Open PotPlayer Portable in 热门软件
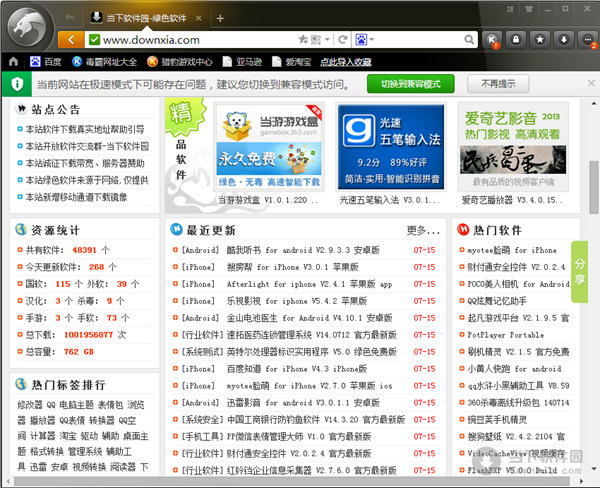Viewport: 600px width, 488px height. (x=505, y=335)
